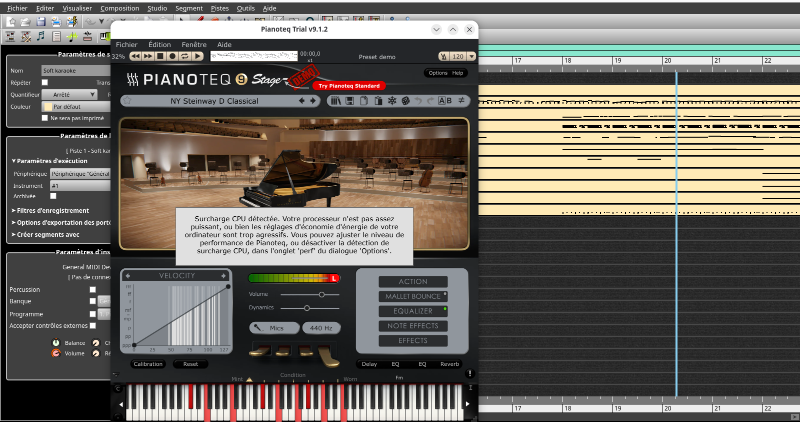Open tempo dropdown arrow next to 120
This screenshot has width=800, height=422.
[471, 57]
